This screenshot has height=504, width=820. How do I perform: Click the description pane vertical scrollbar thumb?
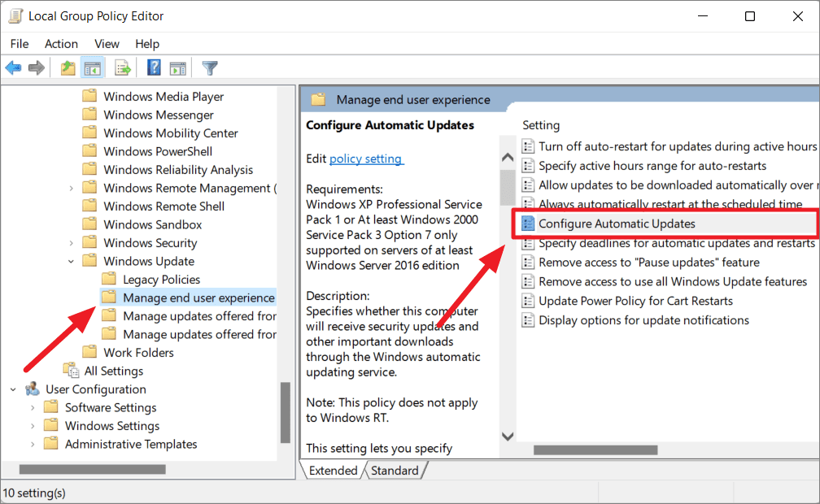click(508, 187)
